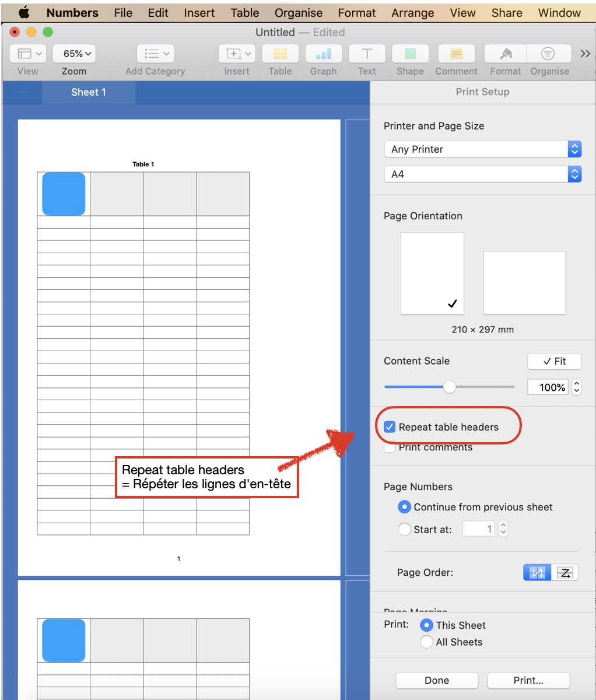
Task: Open the Apple menu
Action: pyautogui.click(x=24, y=12)
